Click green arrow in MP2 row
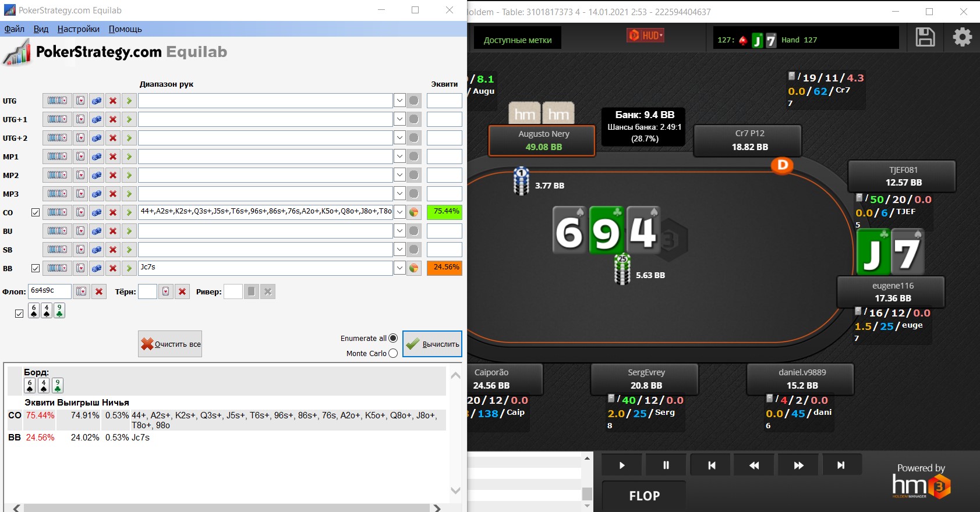Image resolution: width=980 pixels, height=512 pixels. pos(129,175)
